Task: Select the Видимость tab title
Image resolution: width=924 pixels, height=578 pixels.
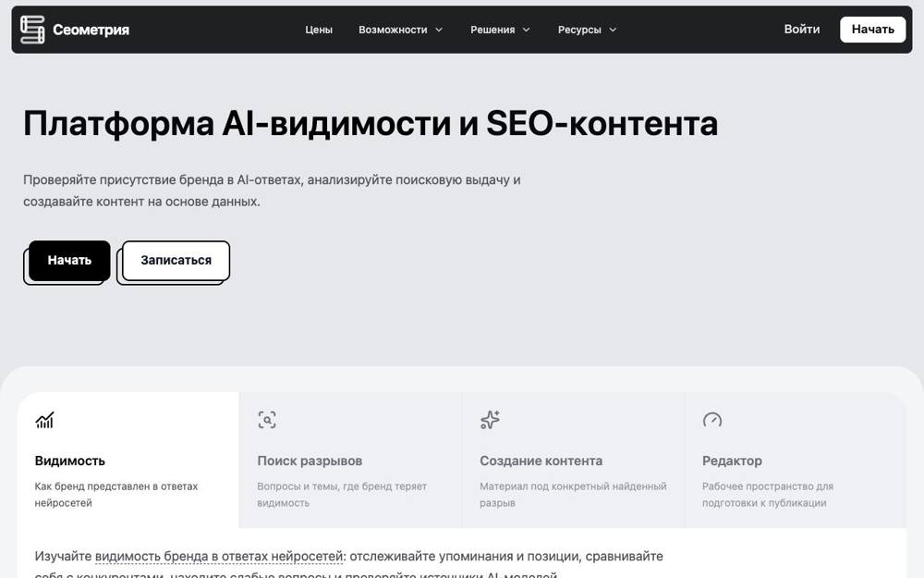Action: point(69,461)
